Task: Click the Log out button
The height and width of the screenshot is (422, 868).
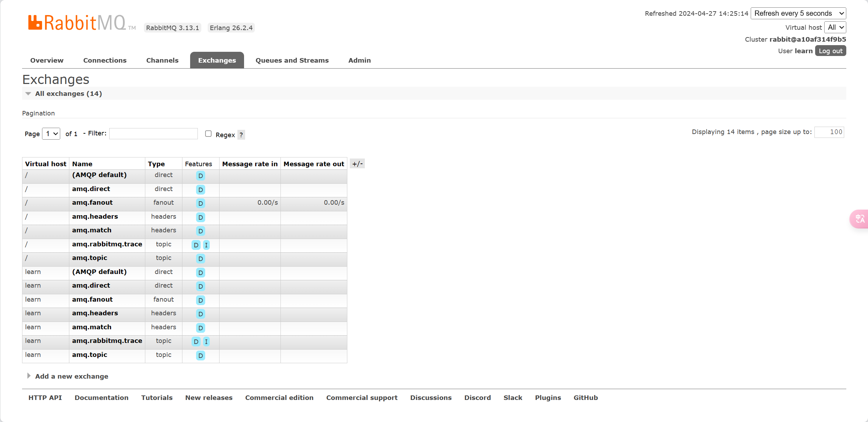Action: 830,51
